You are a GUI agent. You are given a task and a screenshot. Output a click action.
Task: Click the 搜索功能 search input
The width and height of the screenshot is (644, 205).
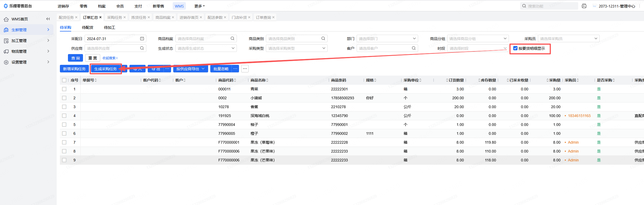[x=549, y=6]
